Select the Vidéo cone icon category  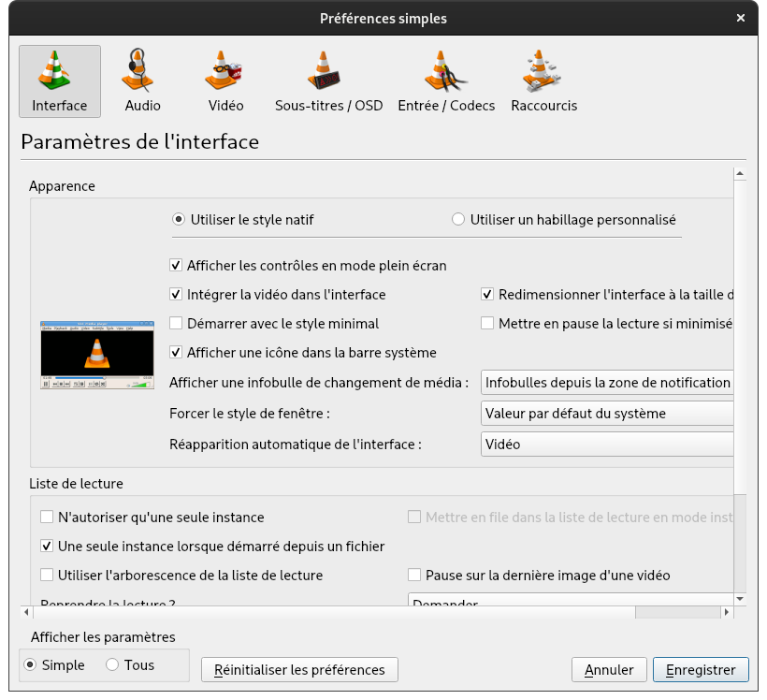click(x=225, y=80)
